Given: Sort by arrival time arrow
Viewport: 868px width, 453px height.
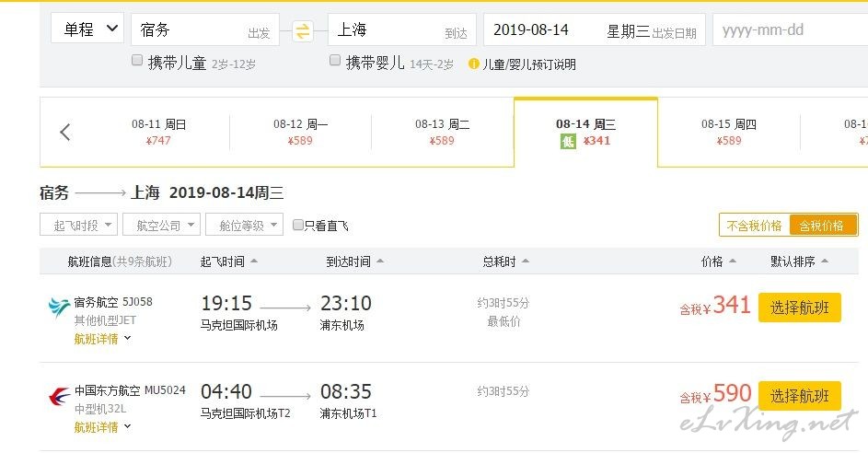Looking at the screenshot, I should click(x=380, y=261).
